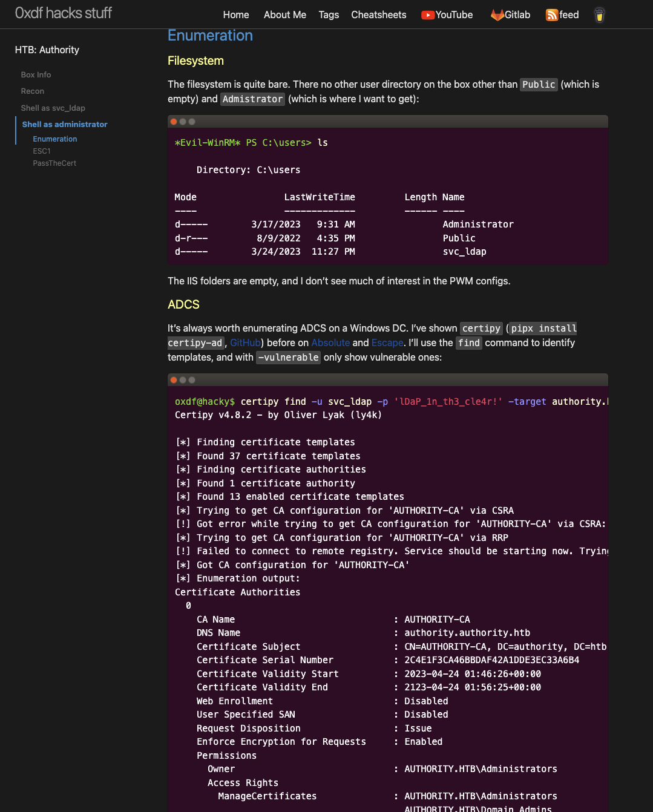Click the 'Found 37 certificate templates' line
The height and width of the screenshot is (812, 653).
coord(267,456)
